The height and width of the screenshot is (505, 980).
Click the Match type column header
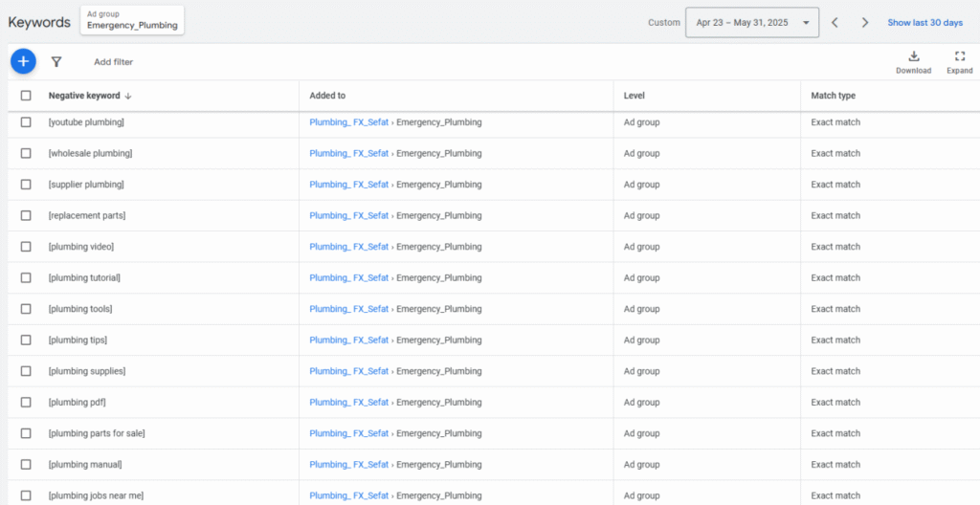[833, 96]
